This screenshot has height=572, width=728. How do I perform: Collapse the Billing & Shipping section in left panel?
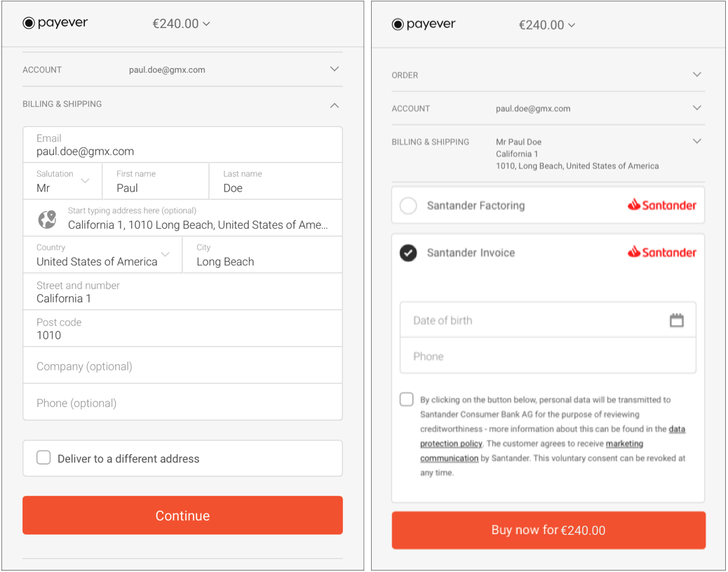click(335, 105)
